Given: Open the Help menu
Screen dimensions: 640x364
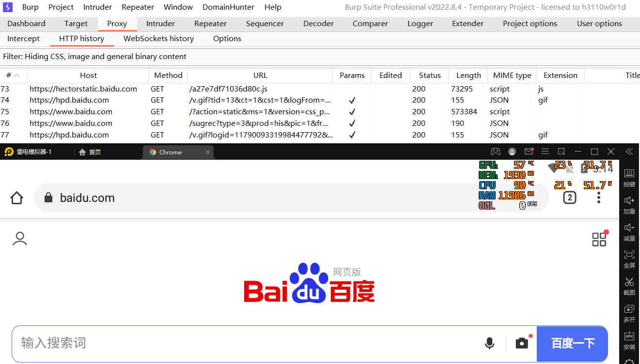Looking at the screenshot, I should 273,7.
